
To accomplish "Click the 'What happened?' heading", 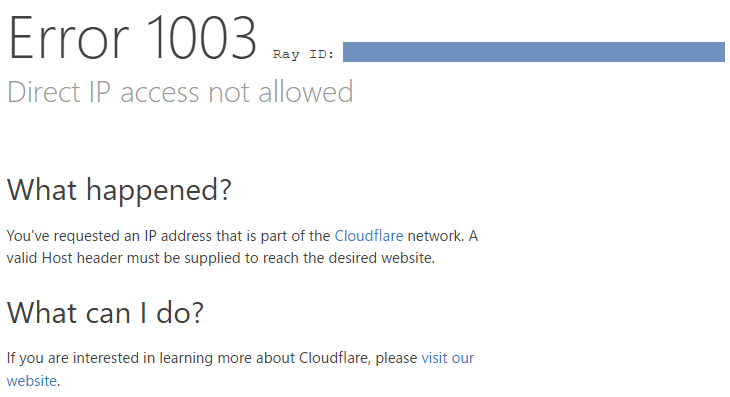I will [x=119, y=190].
